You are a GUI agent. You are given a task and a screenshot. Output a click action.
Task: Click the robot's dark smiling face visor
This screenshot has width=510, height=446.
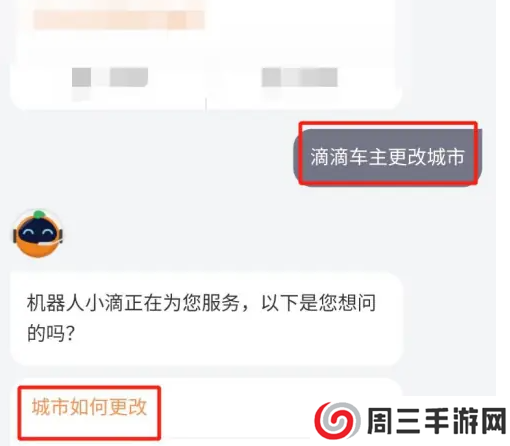38,232
